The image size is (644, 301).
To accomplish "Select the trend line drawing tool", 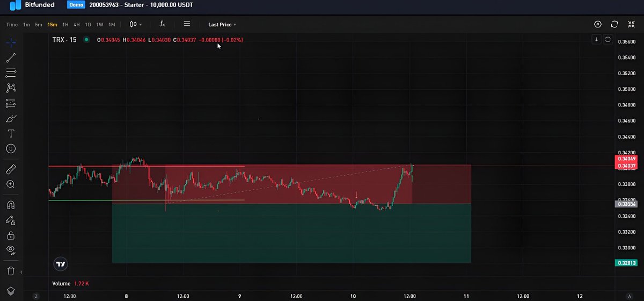I will click(11, 58).
